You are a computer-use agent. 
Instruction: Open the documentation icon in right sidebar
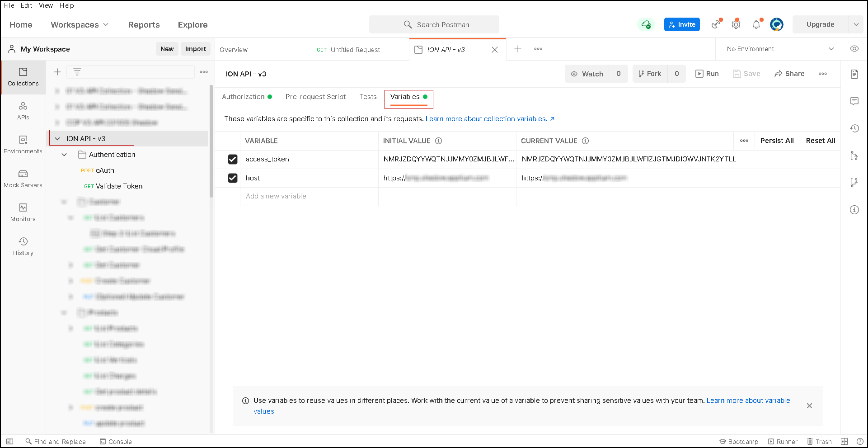854,74
